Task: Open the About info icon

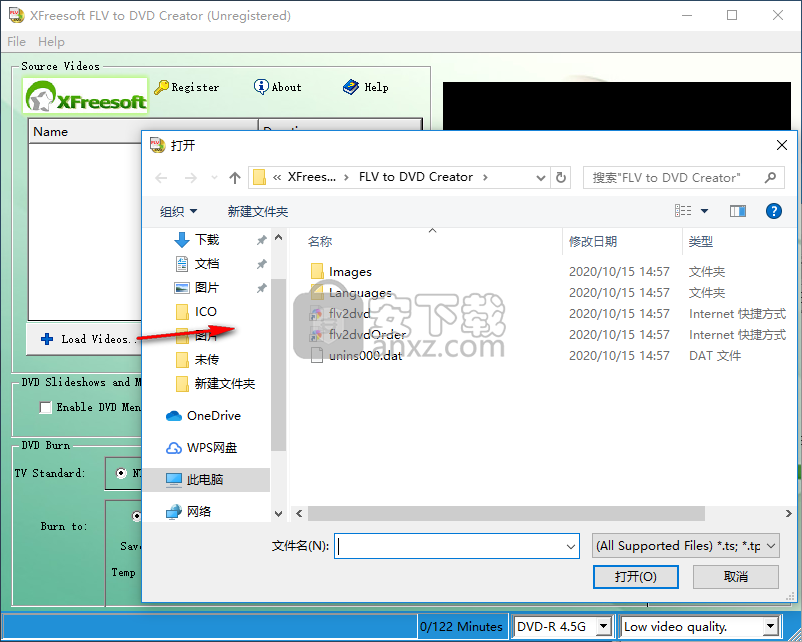Action: coord(261,87)
